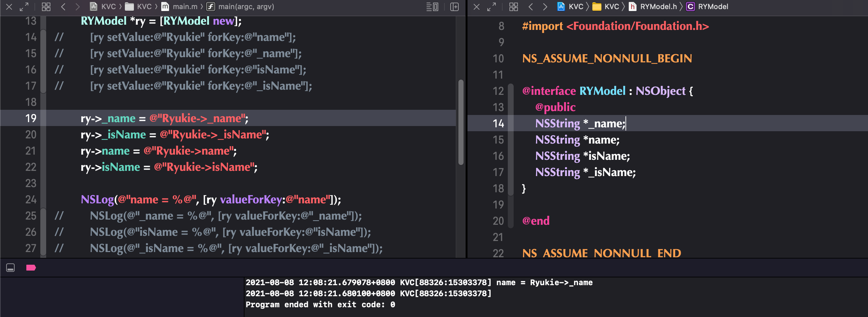The image size is (868, 317).
Task: Click console output 'name = Ryukie->_name'
Action: [544, 283]
